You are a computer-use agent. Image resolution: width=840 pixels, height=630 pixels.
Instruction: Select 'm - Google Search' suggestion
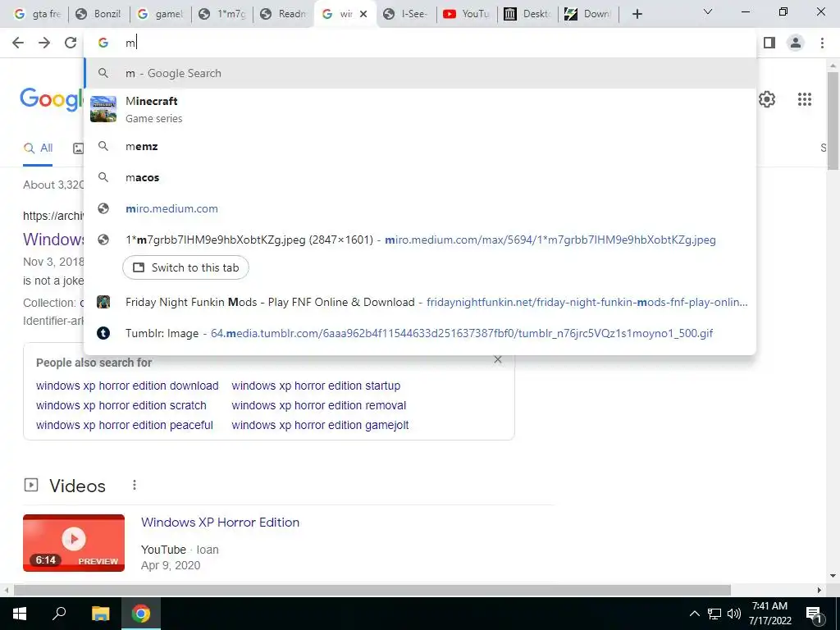click(x=420, y=73)
